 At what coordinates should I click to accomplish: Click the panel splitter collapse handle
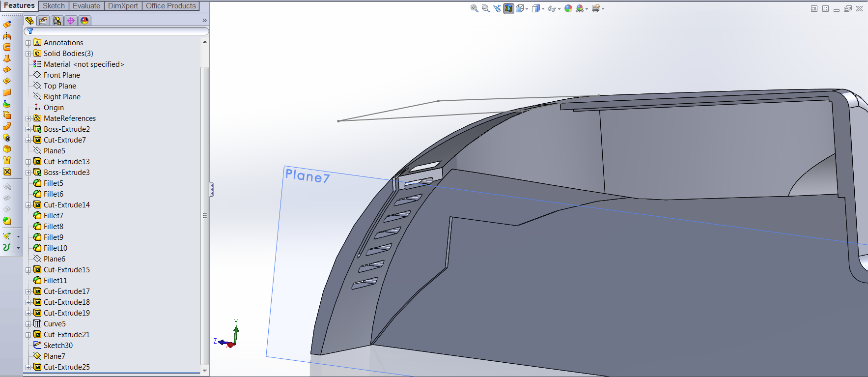212,189
